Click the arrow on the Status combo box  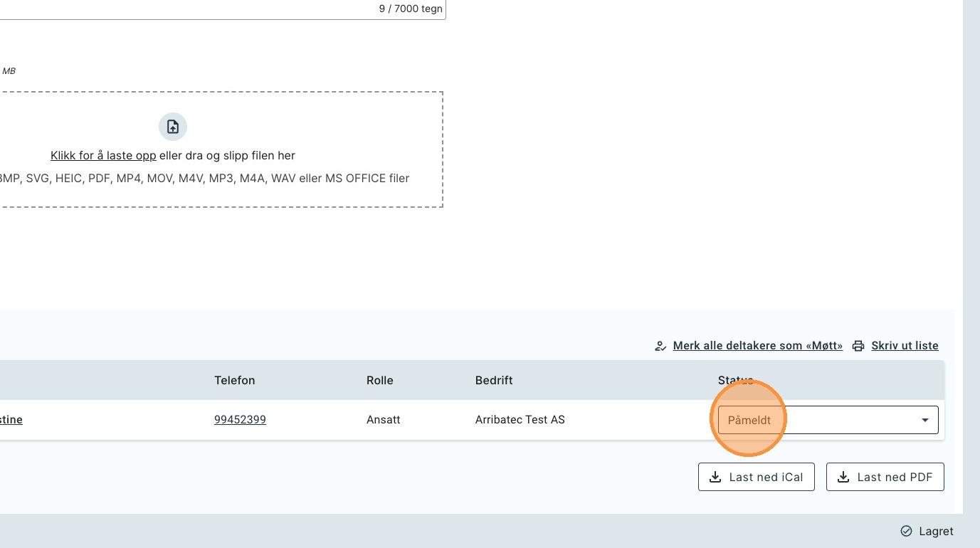[924, 420]
